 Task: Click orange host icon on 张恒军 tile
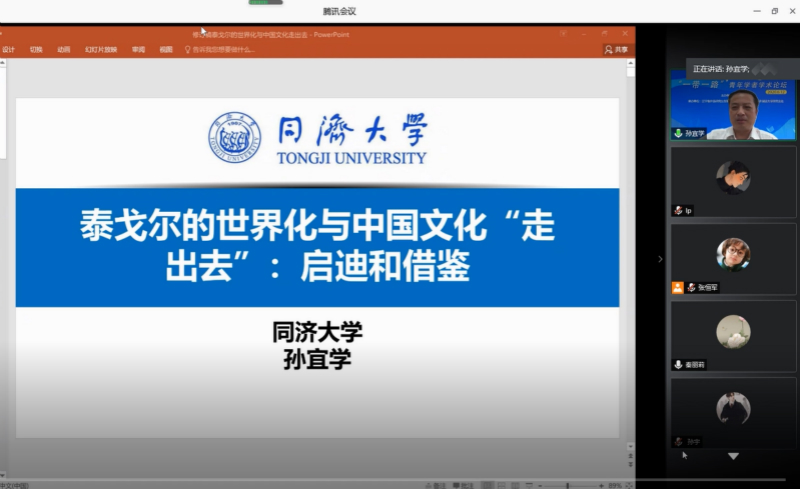[678, 287]
